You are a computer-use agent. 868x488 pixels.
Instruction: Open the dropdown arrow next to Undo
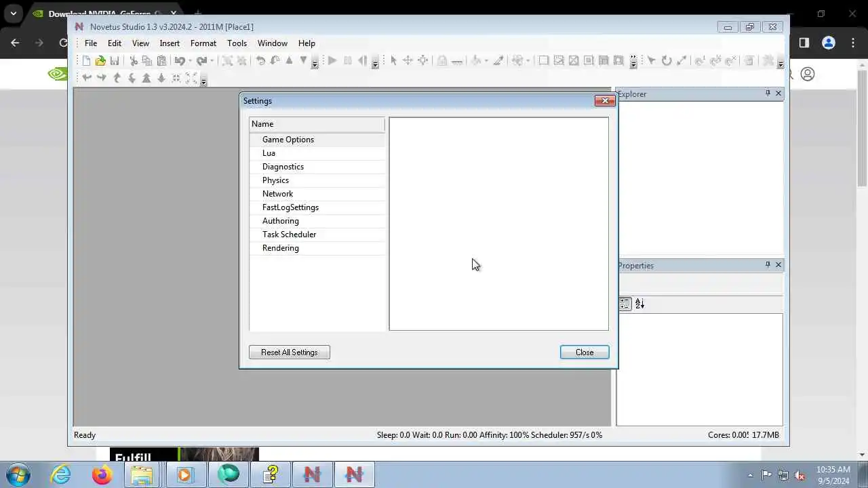(x=190, y=61)
